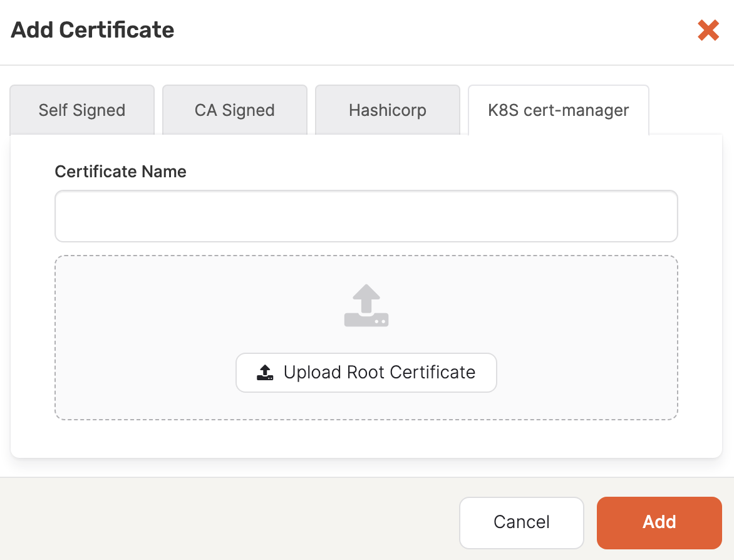
Task: Click the Add Certificate dialog title
Action: 91,30
